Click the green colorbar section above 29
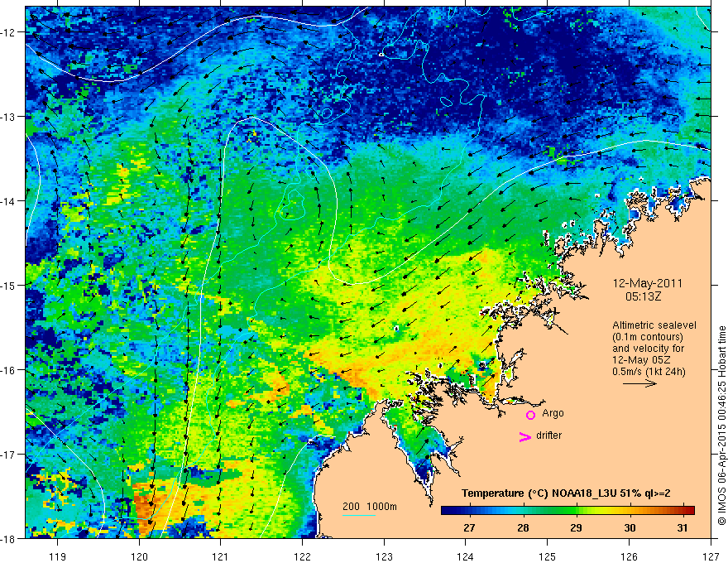Viewport: 728px width, 563px height. (576, 510)
